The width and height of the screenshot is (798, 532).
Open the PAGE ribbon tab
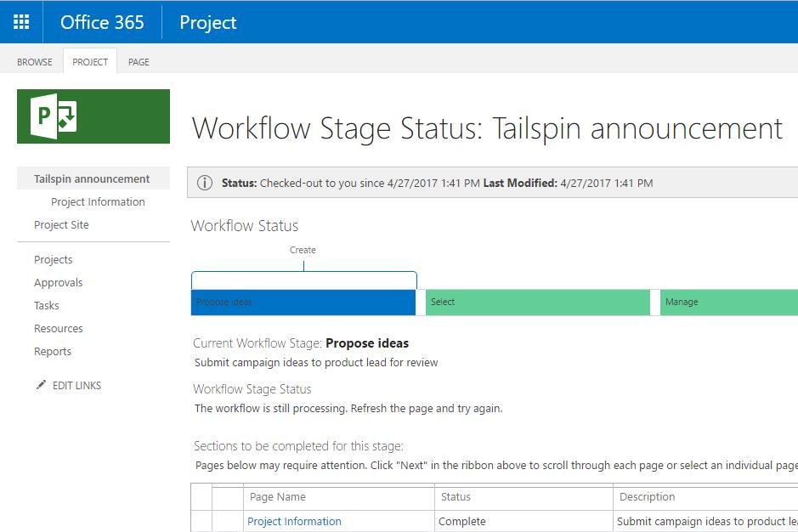(x=139, y=62)
